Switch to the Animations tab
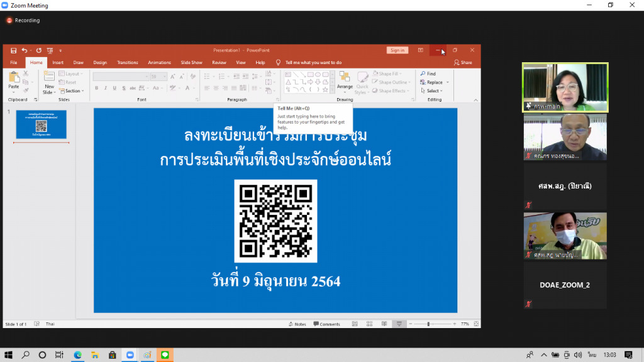The width and height of the screenshot is (644, 362). pyautogui.click(x=159, y=62)
